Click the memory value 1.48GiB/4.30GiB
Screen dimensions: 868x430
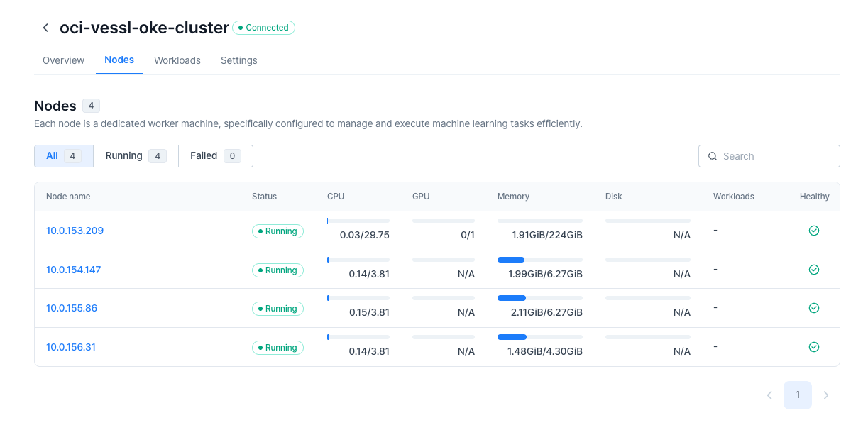[x=545, y=351]
